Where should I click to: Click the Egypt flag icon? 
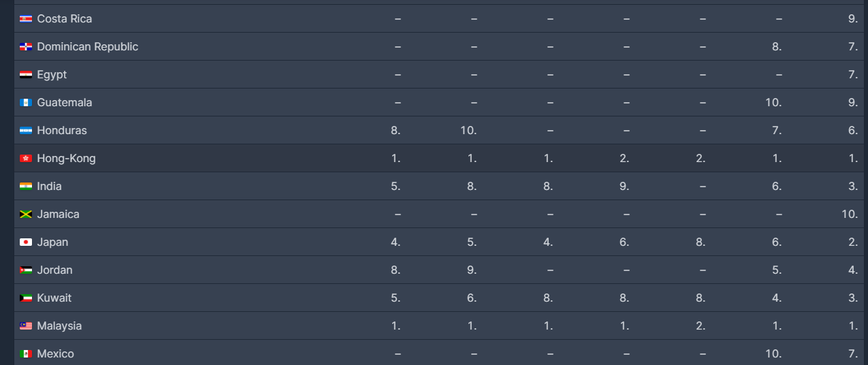26,75
